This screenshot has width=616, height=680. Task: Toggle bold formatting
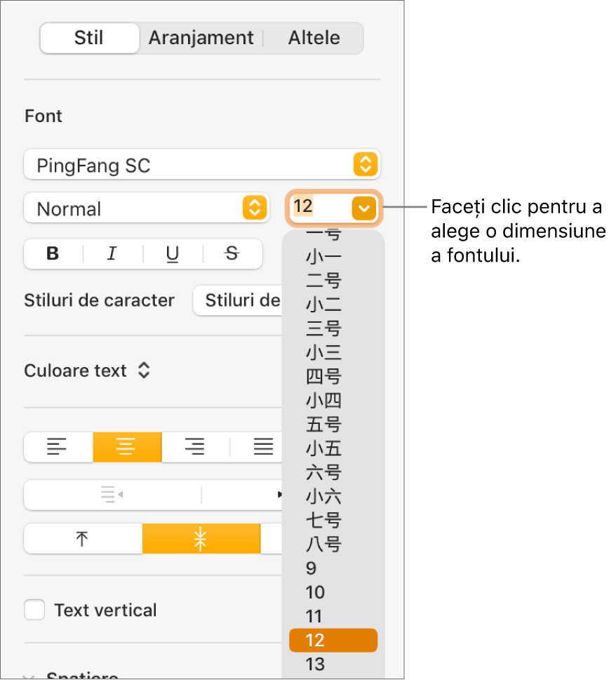(x=53, y=253)
